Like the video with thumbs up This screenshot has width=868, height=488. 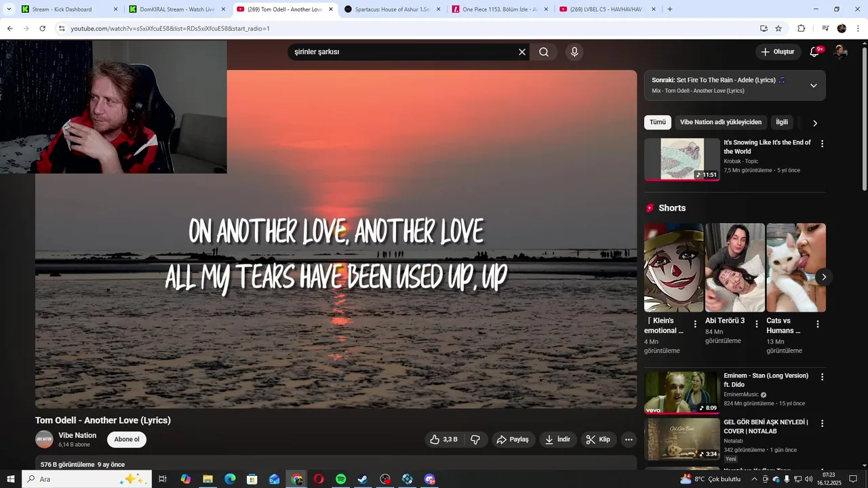(443, 439)
